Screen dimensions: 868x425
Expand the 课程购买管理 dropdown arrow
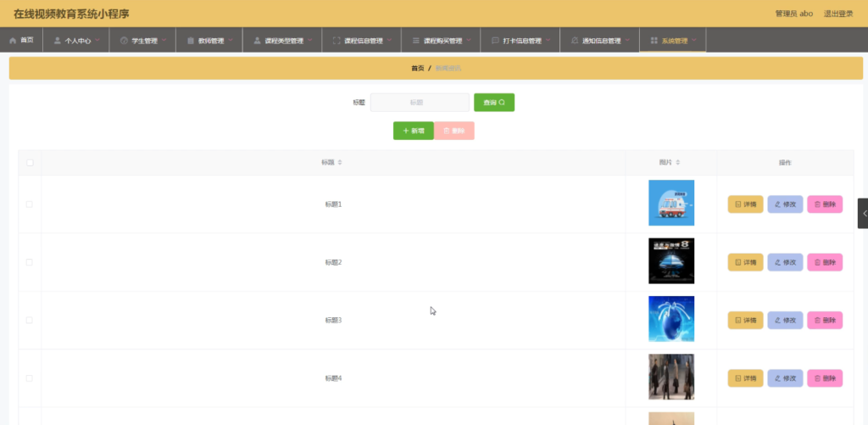468,40
